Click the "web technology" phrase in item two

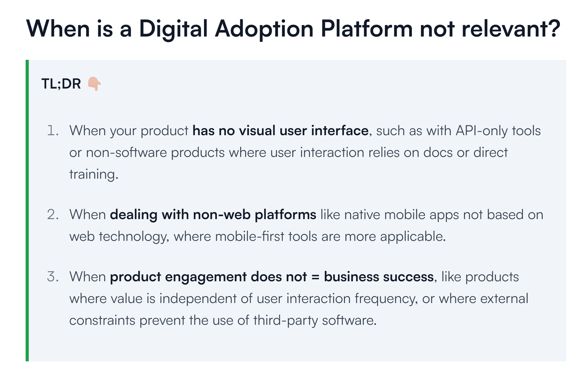[119, 236]
